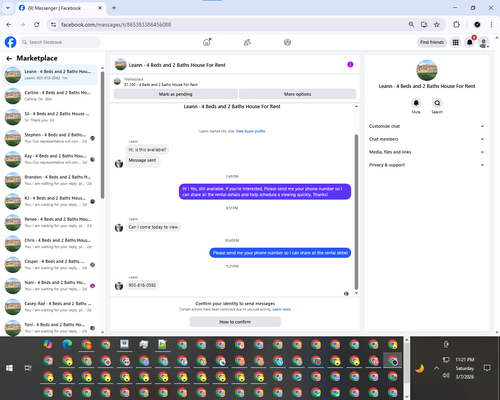500x400 pixels.
Task: Bookmark this page with the star icon
Action: (437, 25)
